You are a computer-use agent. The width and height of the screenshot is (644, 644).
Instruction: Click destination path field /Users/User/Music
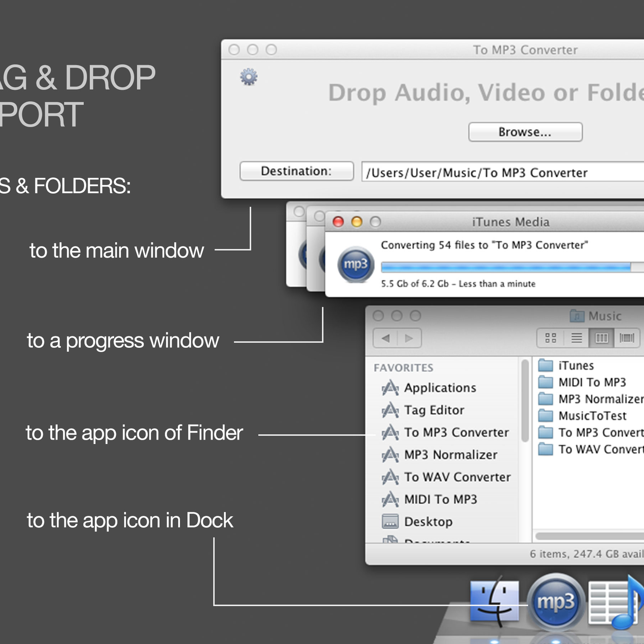[503, 173]
